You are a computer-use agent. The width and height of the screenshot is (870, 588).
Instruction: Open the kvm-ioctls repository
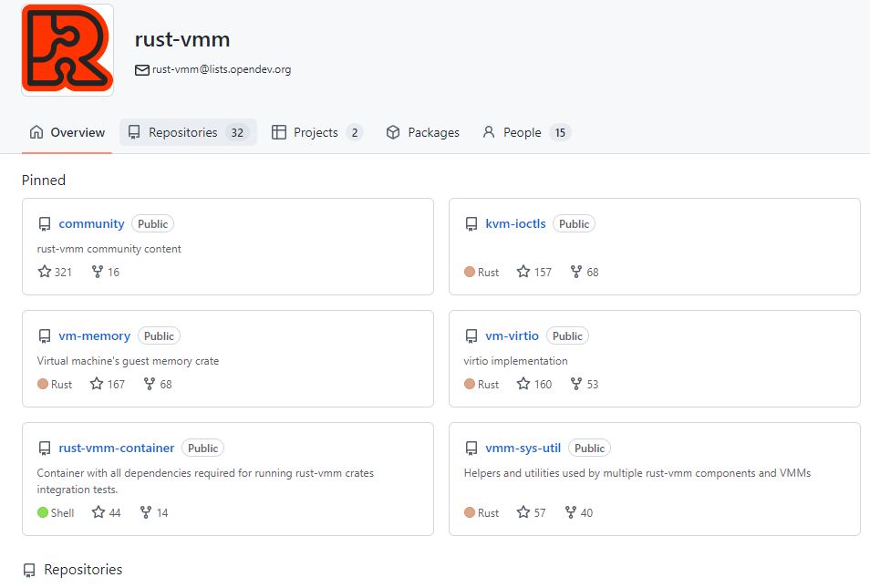pyautogui.click(x=515, y=223)
